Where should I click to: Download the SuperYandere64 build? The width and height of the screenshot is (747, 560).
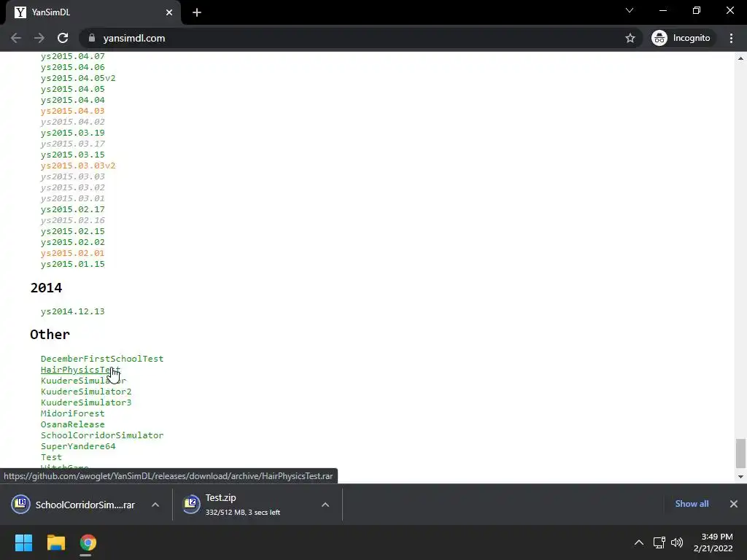point(78,446)
